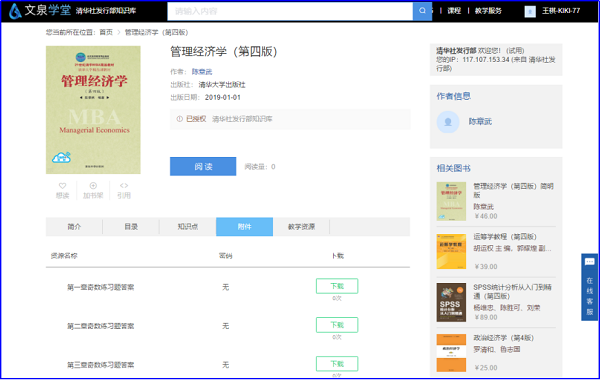Screen dimensions: 600x380
Task: Click the price ¥46.00 of 简明版
Action: click(486, 216)
